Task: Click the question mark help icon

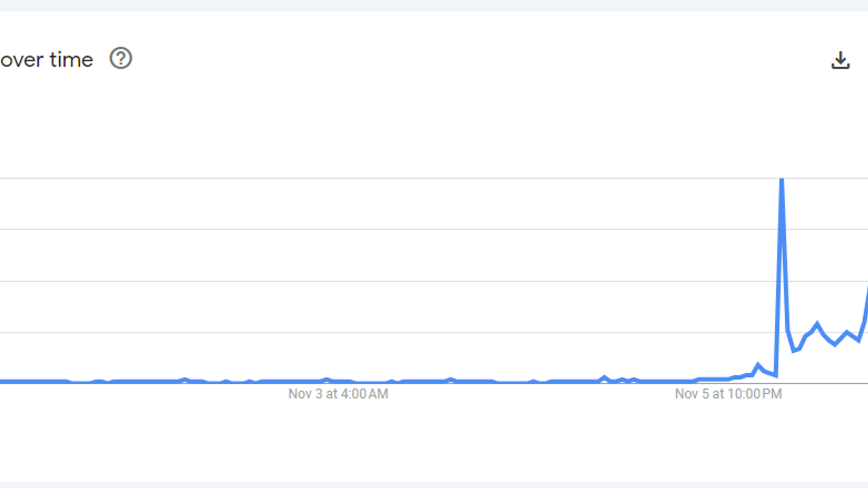Action: 121,58
